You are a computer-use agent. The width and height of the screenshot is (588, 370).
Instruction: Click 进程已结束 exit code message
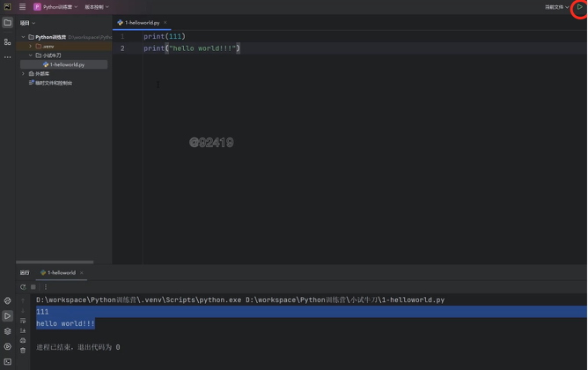pyautogui.click(x=78, y=347)
